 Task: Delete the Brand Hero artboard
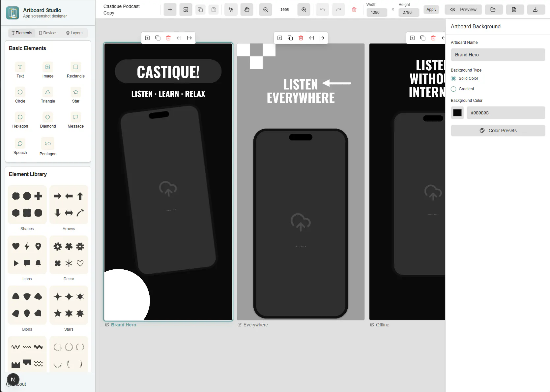coord(168,38)
